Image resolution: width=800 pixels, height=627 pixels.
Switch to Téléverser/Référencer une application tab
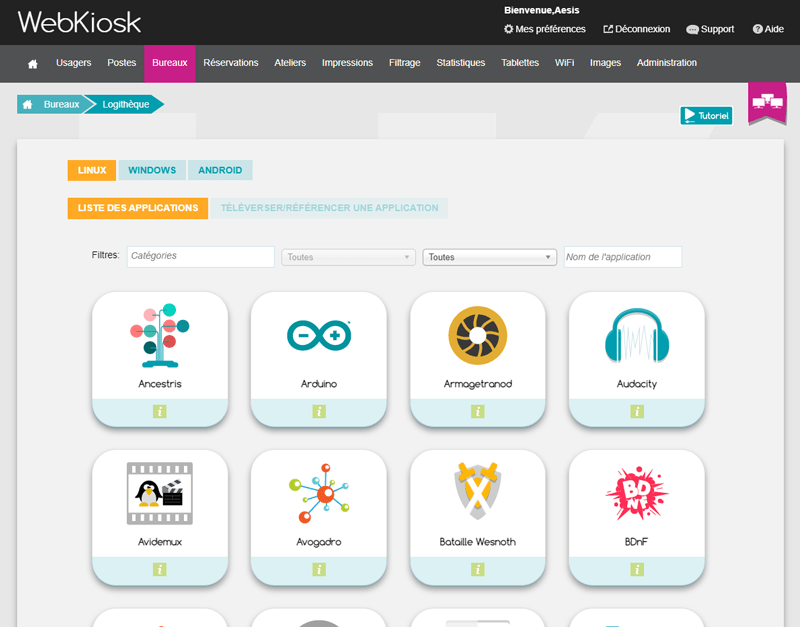[x=329, y=208]
